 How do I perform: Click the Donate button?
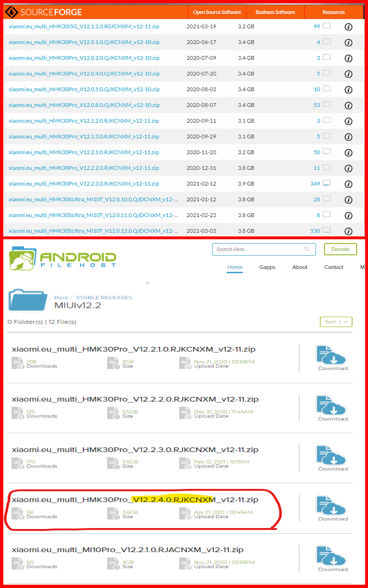341,249
